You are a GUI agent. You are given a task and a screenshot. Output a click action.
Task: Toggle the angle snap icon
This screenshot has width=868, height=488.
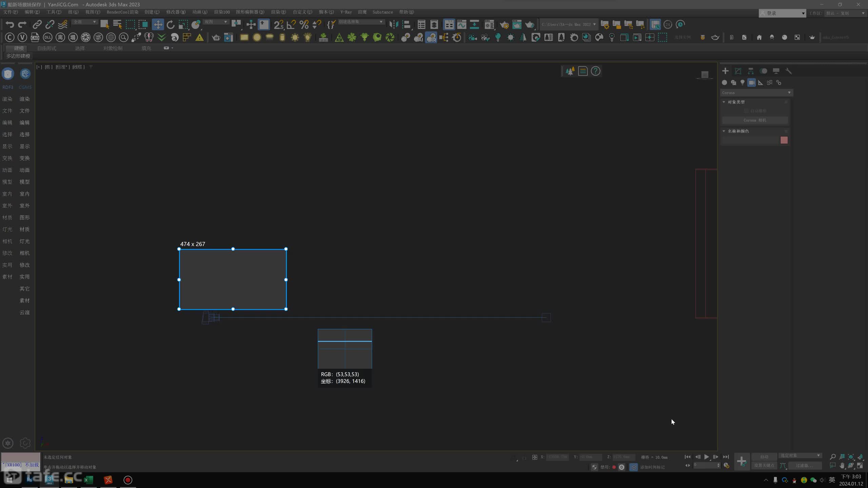[291, 24]
